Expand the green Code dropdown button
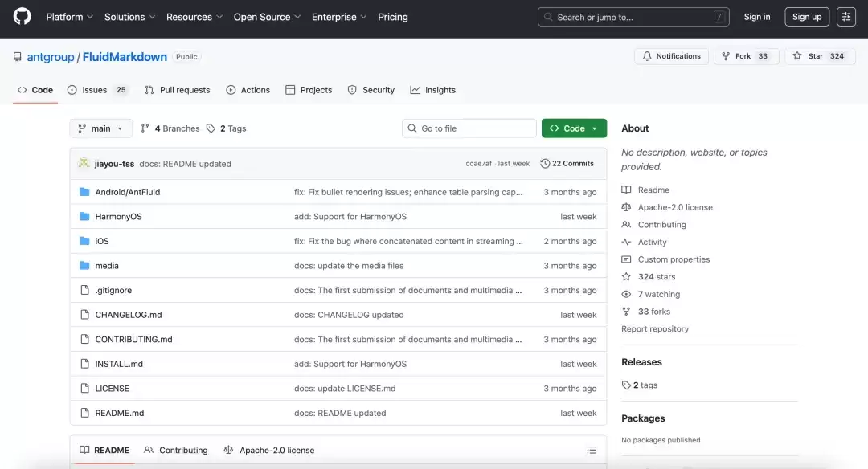 click(x=574, y=128)
